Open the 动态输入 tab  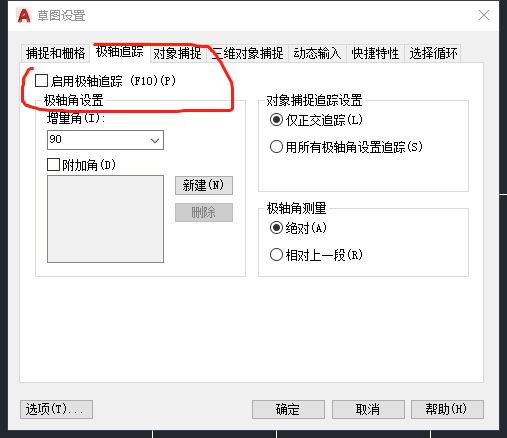tap(317, 53)
